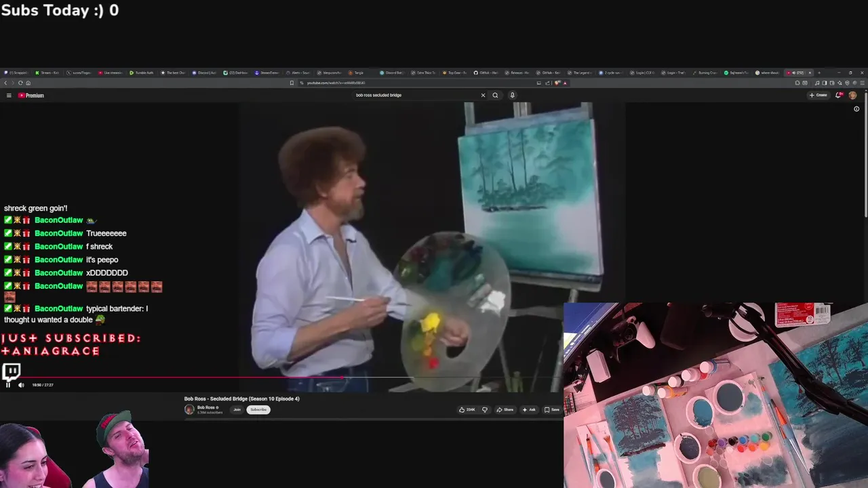Viewport: 868px width, 488px height.
Task: Open YouTube notifications bell
Action: (839, 95)
